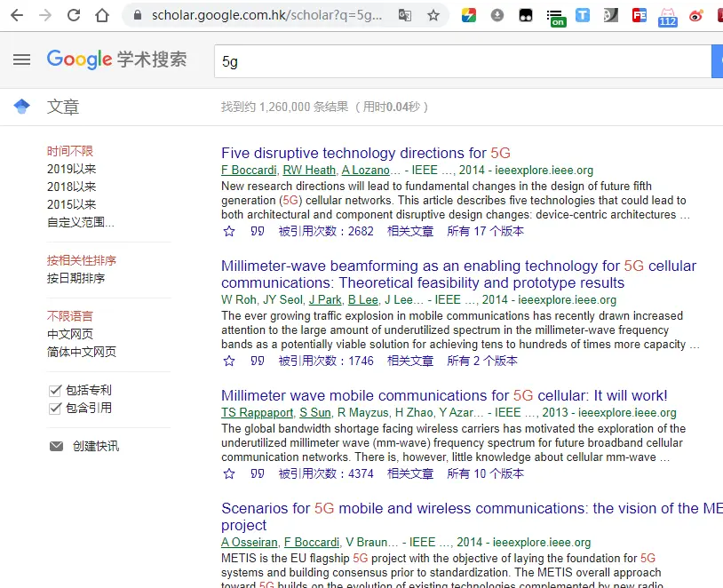The image size is (723, 588).
Task: Click the search box containing '5g'
Action: tap(463, 61)
